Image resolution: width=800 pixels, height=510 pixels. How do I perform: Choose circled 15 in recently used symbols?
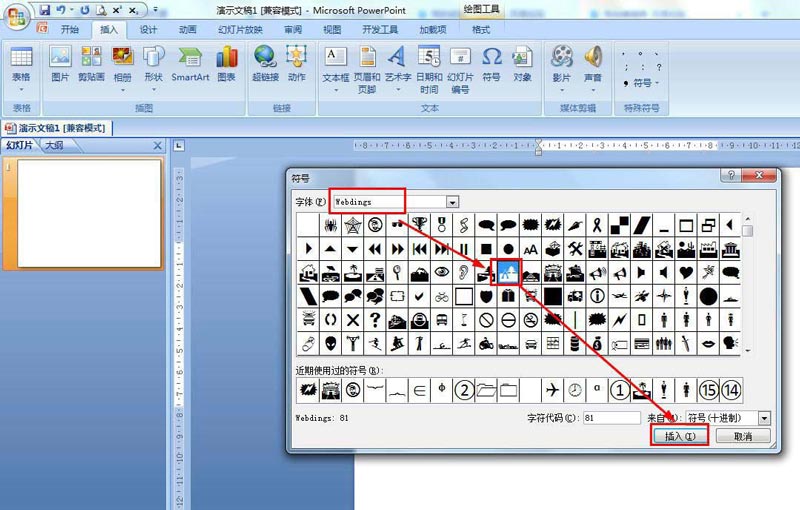708,390
